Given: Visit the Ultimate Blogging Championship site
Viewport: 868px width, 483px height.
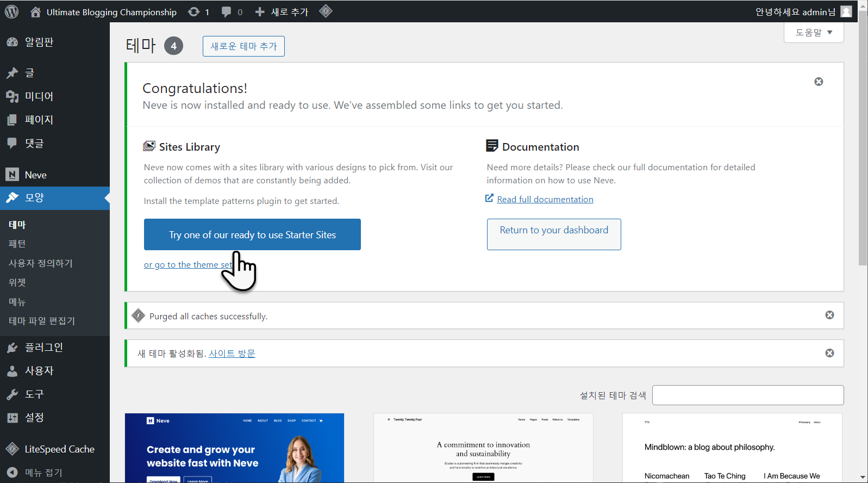Looking at the screenshot, I should [103, 12].
